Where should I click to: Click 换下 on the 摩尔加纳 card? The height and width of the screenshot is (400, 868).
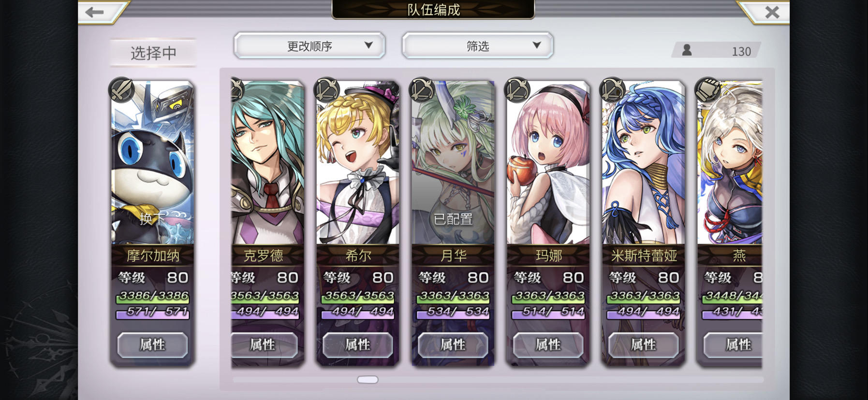152,218
